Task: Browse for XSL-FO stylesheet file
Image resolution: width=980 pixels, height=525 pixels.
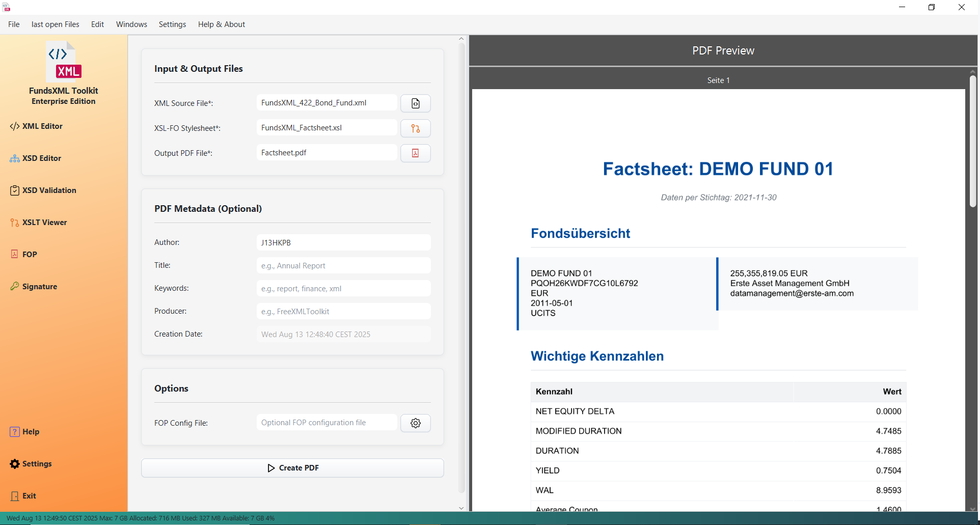Action: (x=416, y=128)
